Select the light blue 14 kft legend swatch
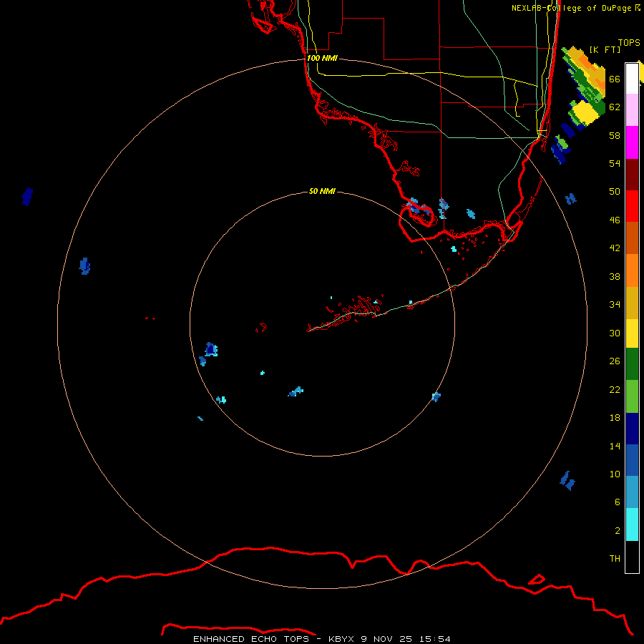Image resolution: width=644 pixels, height=644 pixels. coord(632,492)
